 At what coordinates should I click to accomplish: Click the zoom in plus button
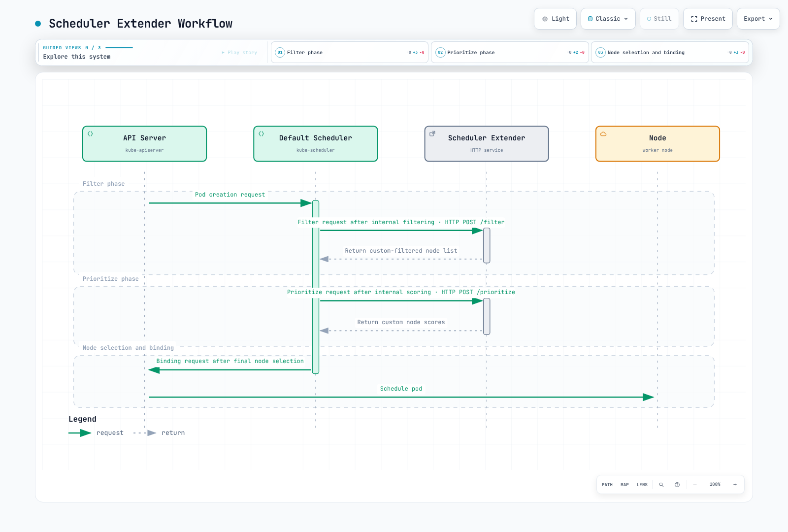(x=735, y=485)
